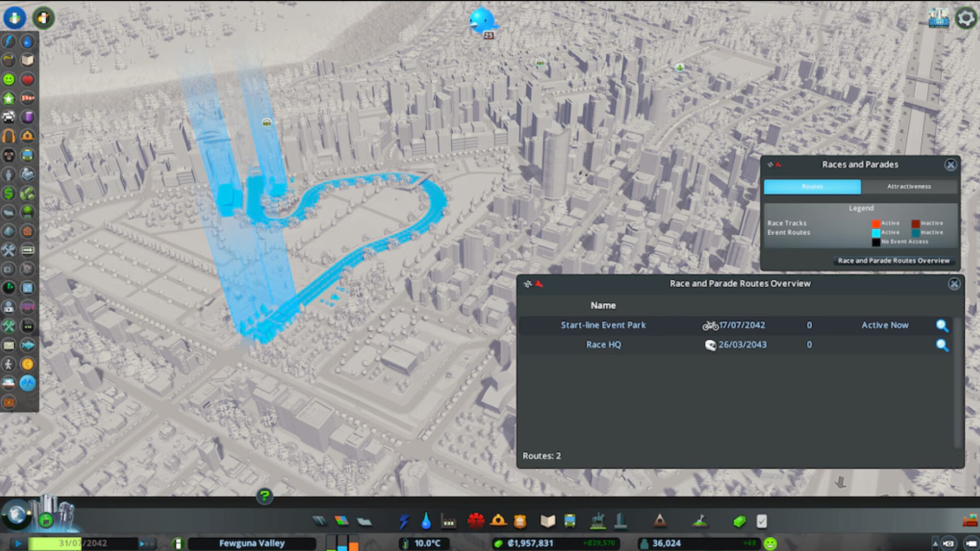This screenshot has width=980, height=551.
Task: Open the fire department build menu
Action: pos(476,521)
